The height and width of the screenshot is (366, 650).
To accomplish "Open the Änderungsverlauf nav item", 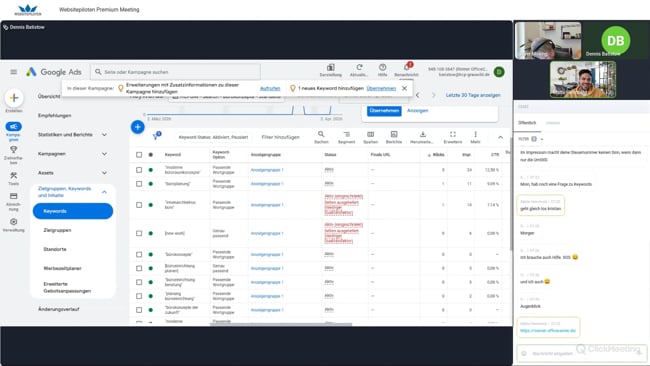I will (x=59, y=309).
